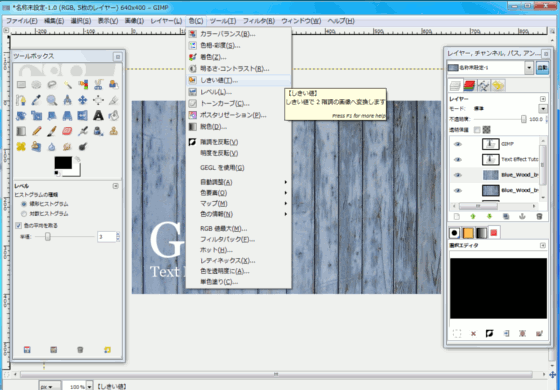Select the Heal tool
Viewport: 560px width, 390px height.
(21, 147)
